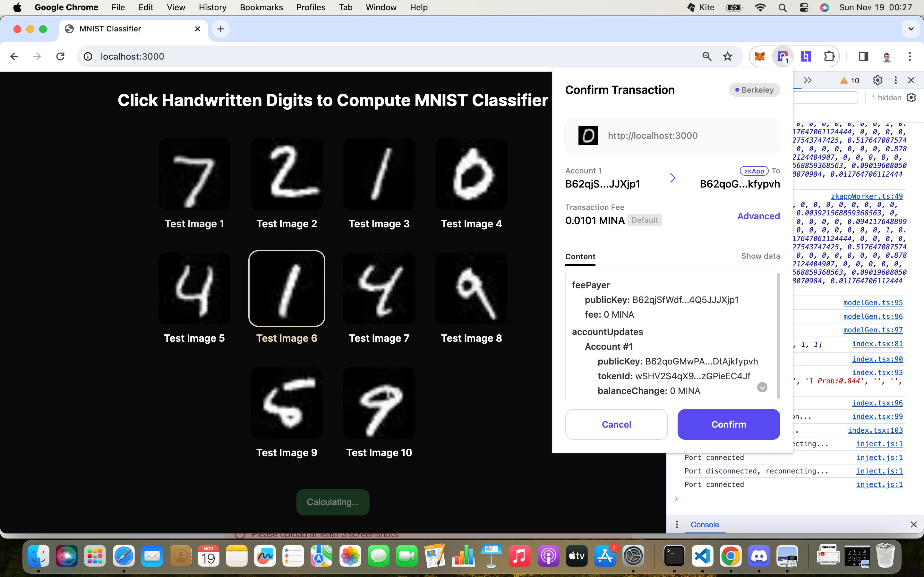Viewport: 924px width, 577px height.
Task: Select the Auro wallet extension icon
Action: pos(783,56)
